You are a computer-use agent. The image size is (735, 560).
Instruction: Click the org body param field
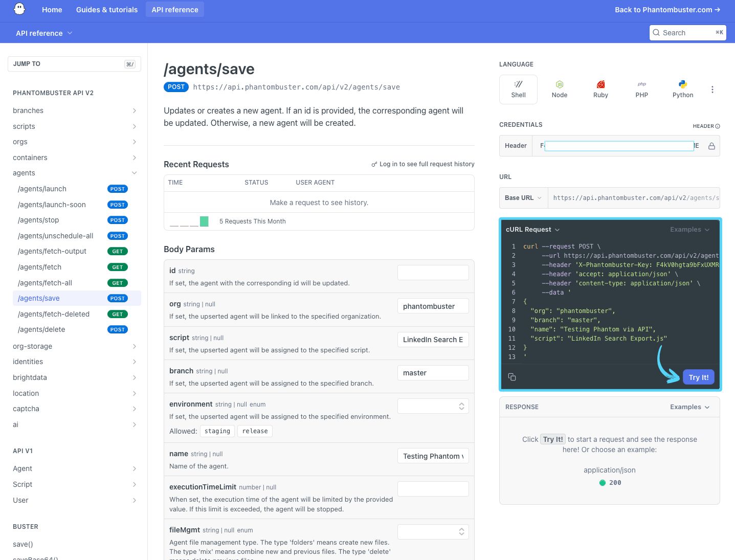433,306
